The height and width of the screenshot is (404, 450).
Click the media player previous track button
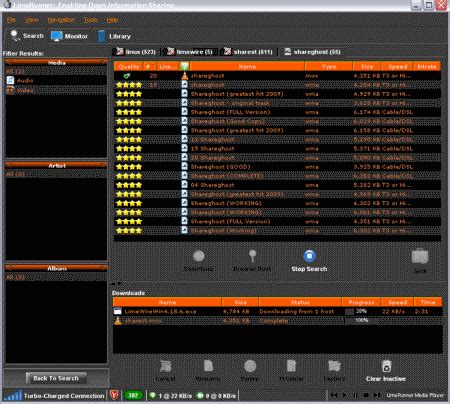[x=334, y=395]
